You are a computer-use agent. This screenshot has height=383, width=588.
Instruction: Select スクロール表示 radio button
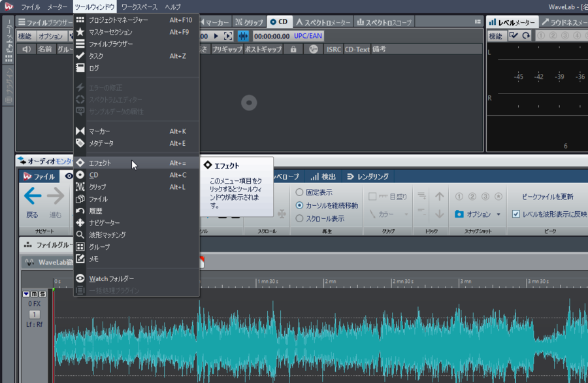(299, 218)
